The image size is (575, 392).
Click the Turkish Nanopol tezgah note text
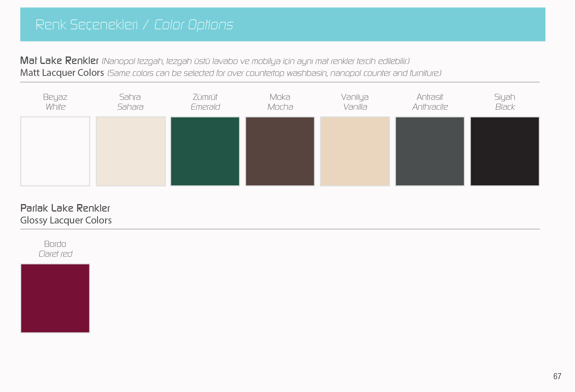[256, 61]
